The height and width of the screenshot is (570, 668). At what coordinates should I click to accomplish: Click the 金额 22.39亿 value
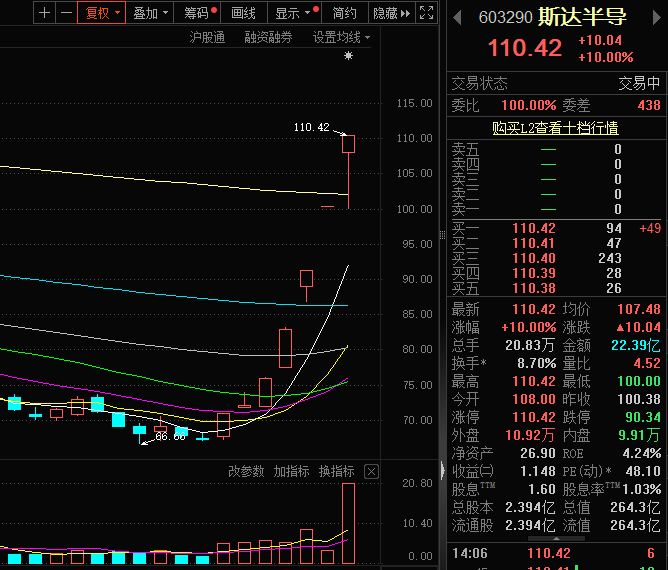[636, 345]
